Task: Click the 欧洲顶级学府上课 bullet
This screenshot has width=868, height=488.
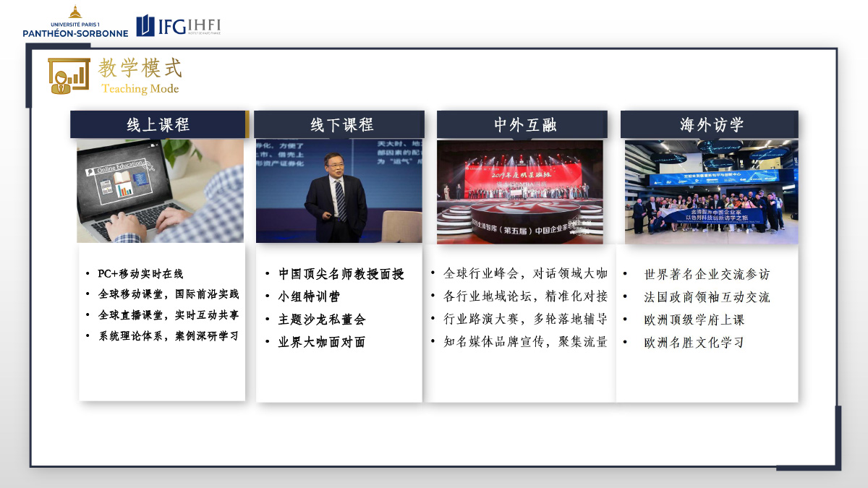Action: 694,320
